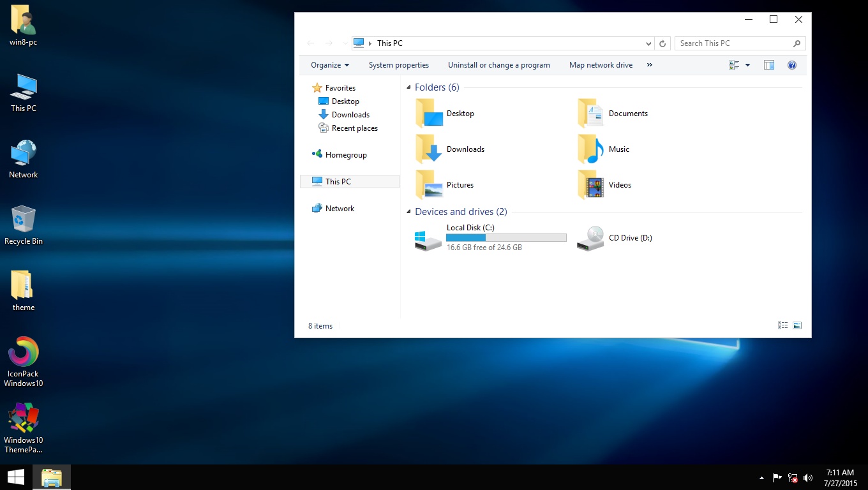This screenshot has width=868, height=490.
Task: Open the Downloads folder in Folders section
Action: [428, 149]
